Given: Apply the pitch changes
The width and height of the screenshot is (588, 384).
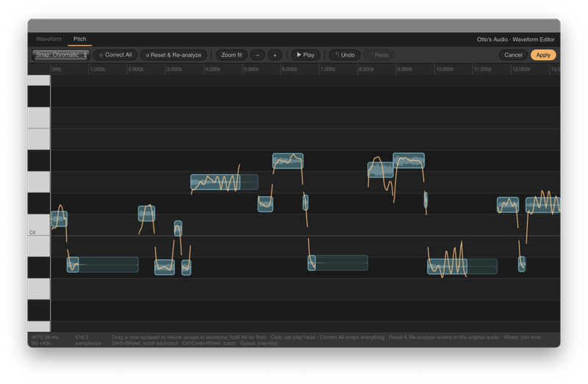Looking at the screenshot, I should click(x=543, y=54).
